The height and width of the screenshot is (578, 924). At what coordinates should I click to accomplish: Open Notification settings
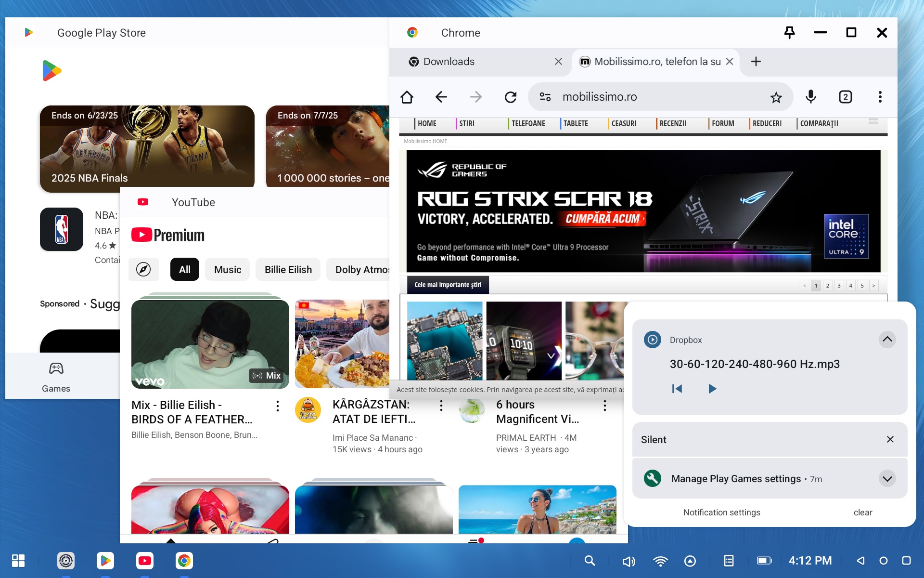(x=721, y=512)
